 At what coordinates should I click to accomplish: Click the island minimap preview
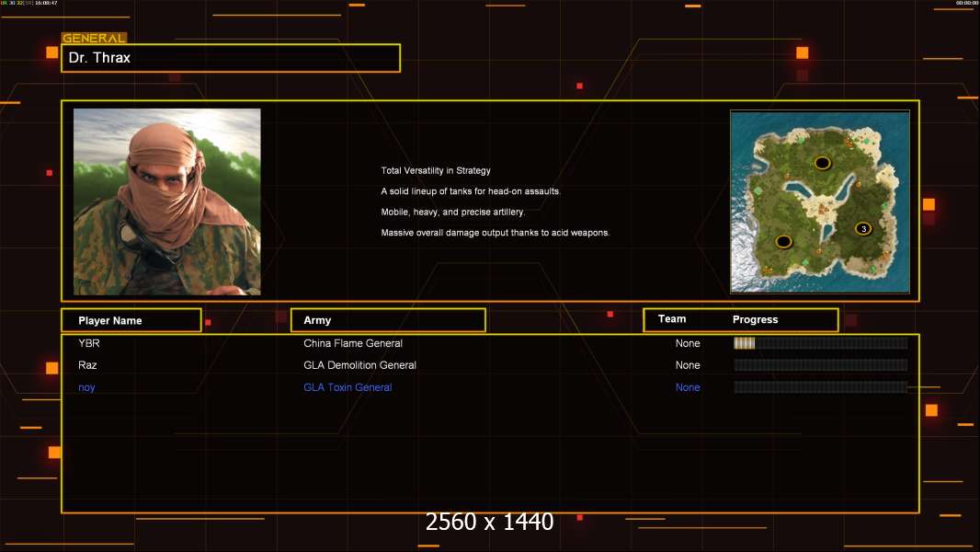(x=820, y=201)
